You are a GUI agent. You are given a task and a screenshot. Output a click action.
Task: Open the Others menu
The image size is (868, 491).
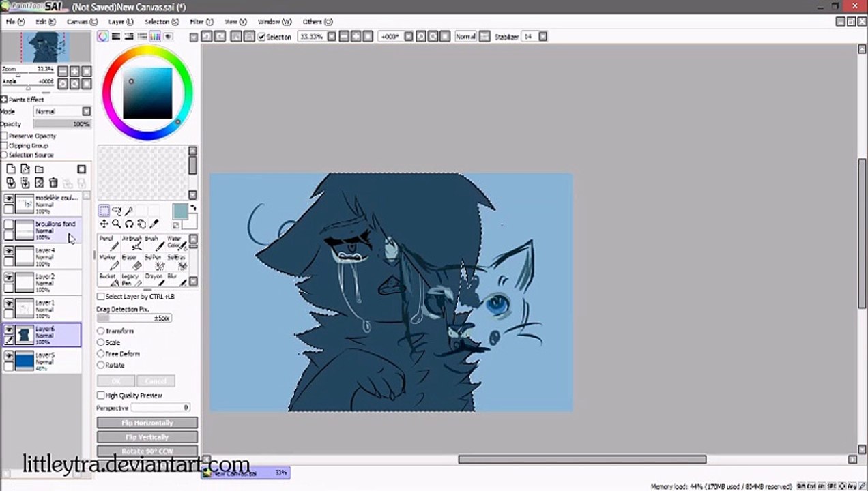pos(317,22)
